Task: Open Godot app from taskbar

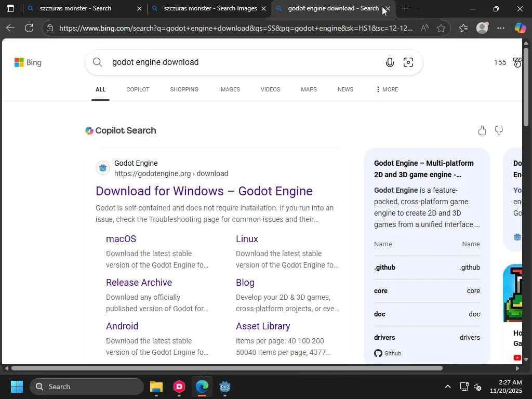Action: (x=224, y=387)
